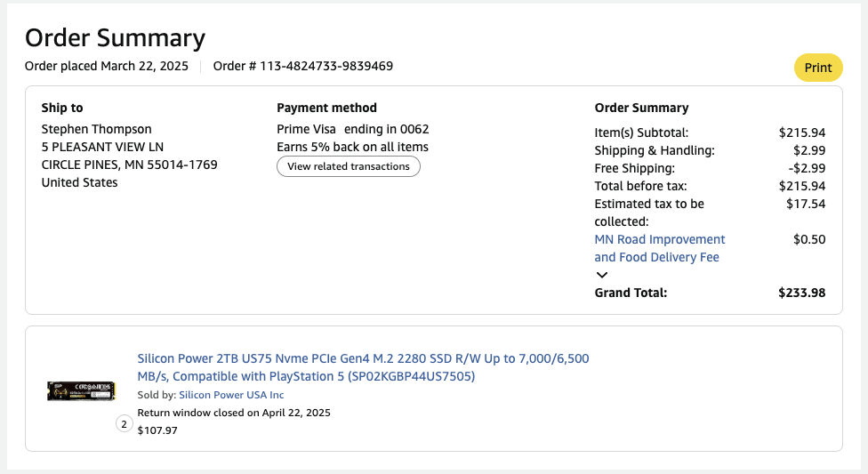
Task: Visit the Silicon Power USA Inc seller link
Action: pos(231,395)
